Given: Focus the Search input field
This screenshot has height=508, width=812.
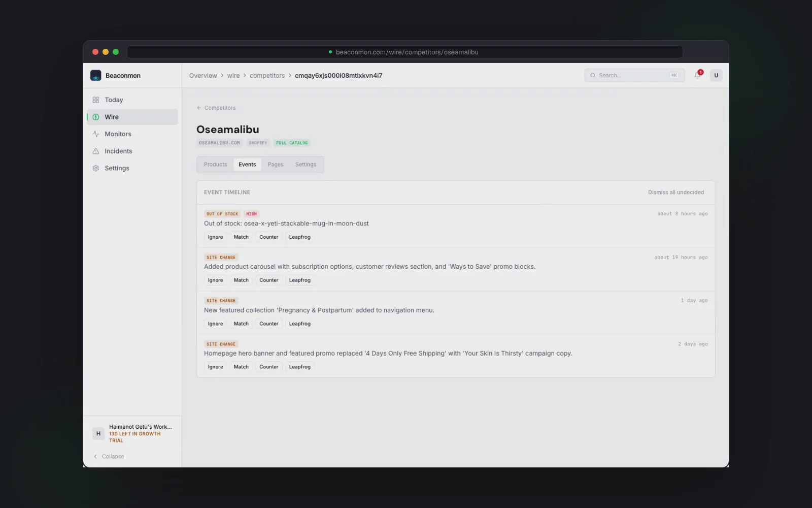Looking at the screenshot, I should point(634,75).
